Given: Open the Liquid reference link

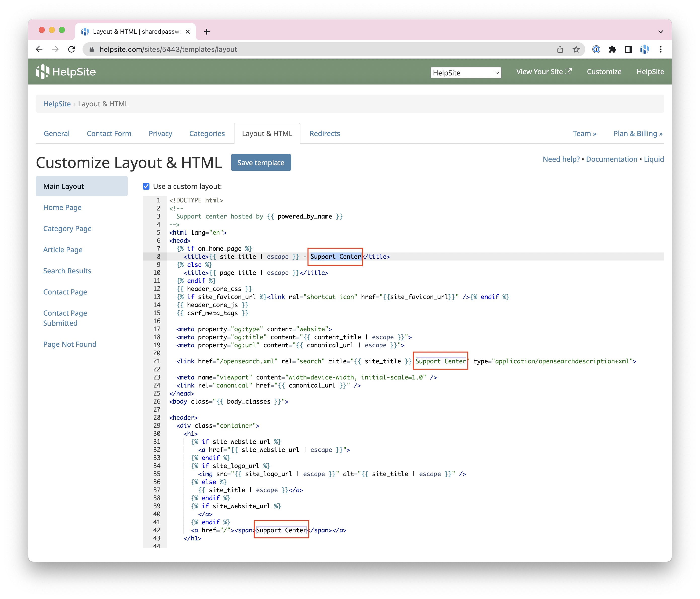Looking at the screenshot, I should click(654, 159).
